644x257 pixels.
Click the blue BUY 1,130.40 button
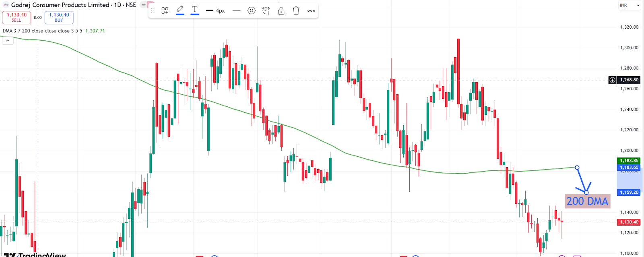[59, 17]
